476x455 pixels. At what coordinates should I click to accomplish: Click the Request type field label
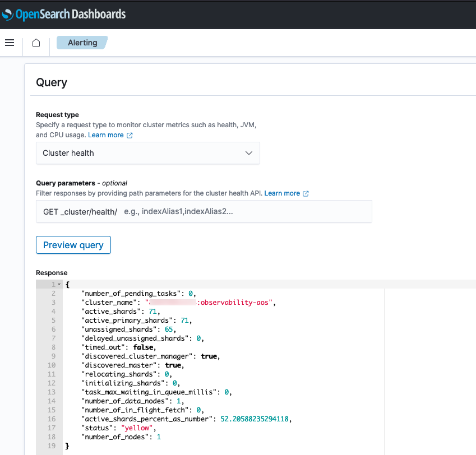tap(57, 115)
